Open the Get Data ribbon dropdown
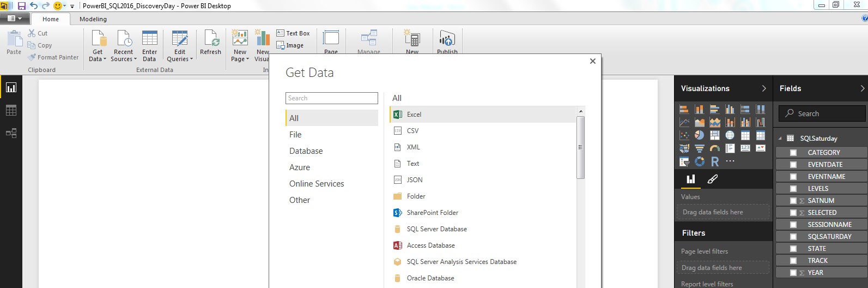This screenshot has height=288, width=868. 98,55
